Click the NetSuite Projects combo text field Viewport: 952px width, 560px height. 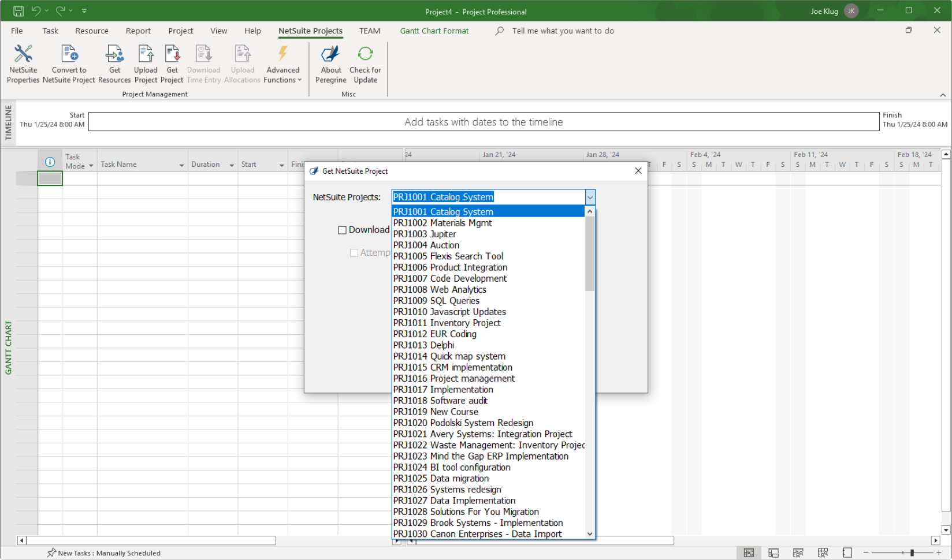[x=488, y=197]
